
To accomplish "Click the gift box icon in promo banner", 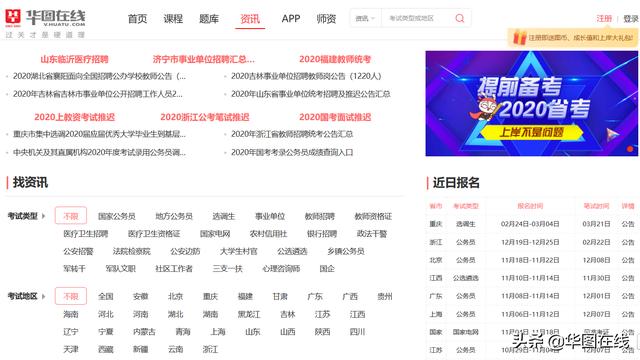I will (x=520, y=38).
